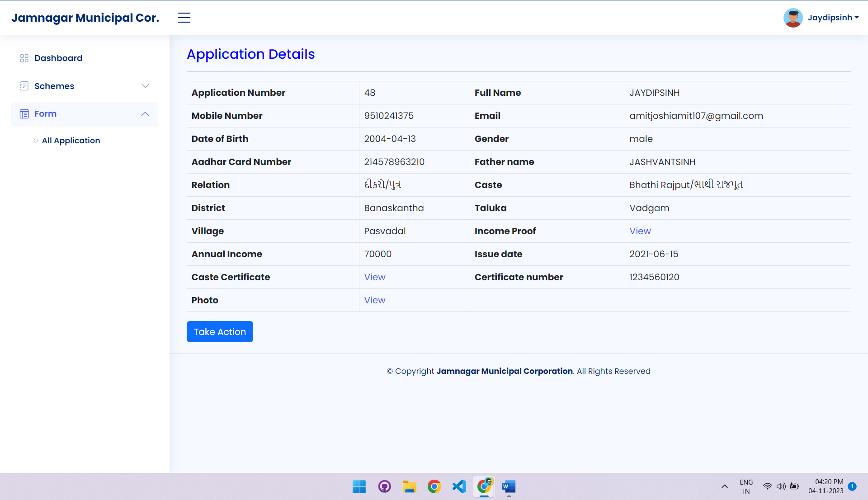Click the Form sidebar icon
This screenshot has width=868, height=500.
(24, 114)
